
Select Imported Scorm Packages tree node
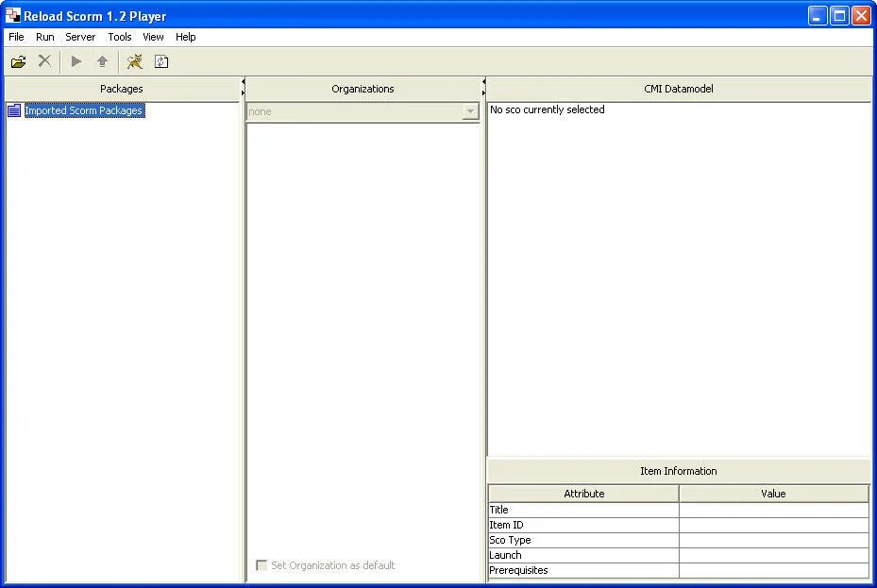[84, 110]
